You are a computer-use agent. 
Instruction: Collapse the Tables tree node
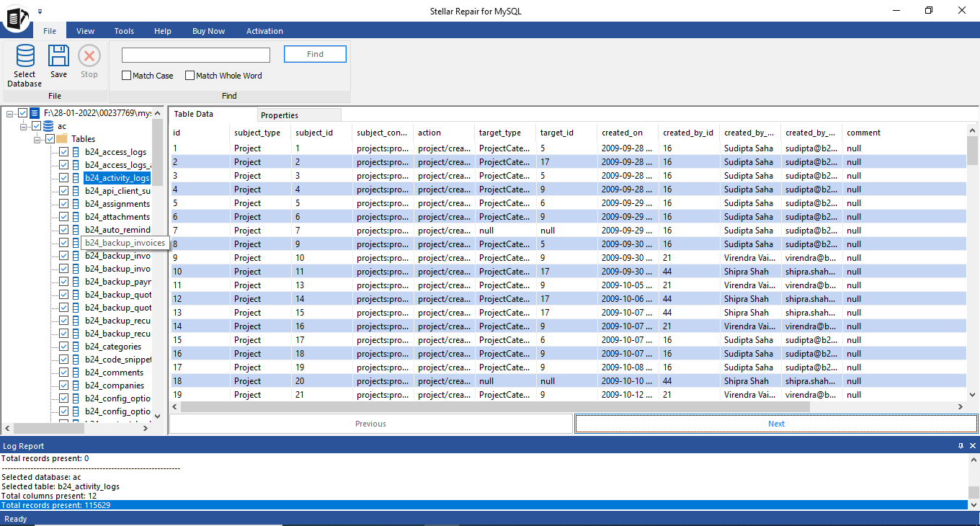(37, 139)
